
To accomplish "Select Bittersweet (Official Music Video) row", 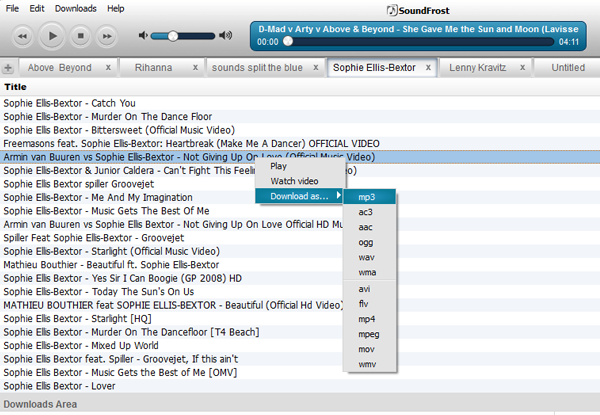I will tap(300, 130).
